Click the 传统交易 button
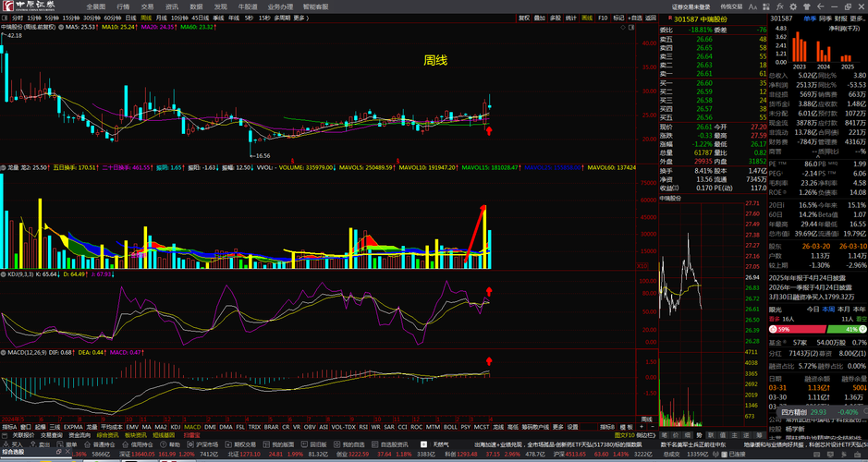The height and width of the screenshot is (462, 868). 731,6
